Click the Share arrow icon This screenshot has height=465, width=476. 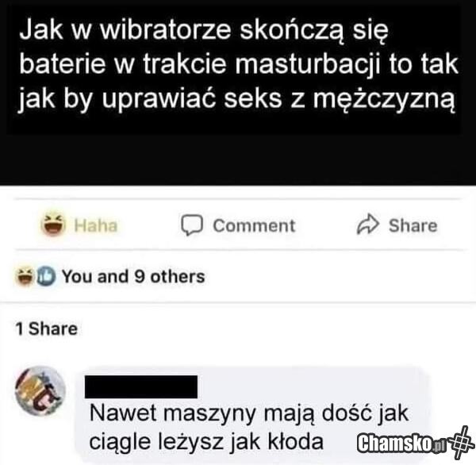(x=368, y=224)
